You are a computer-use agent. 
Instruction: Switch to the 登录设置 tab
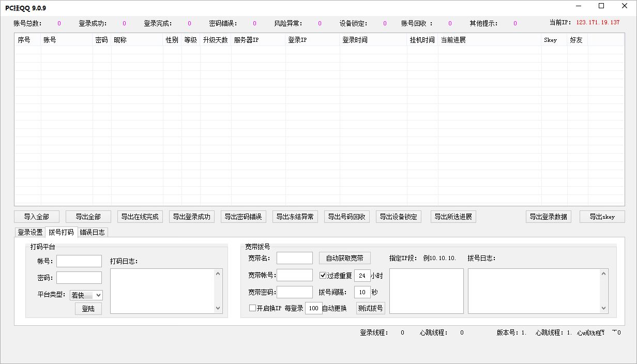[30, 232]
